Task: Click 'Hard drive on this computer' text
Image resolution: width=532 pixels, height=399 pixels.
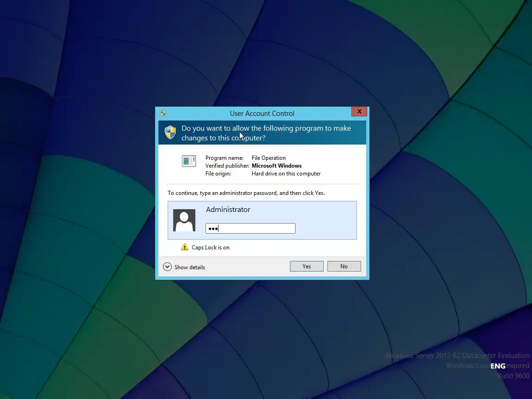Action: pyautogui.click(x=286, y=173)
